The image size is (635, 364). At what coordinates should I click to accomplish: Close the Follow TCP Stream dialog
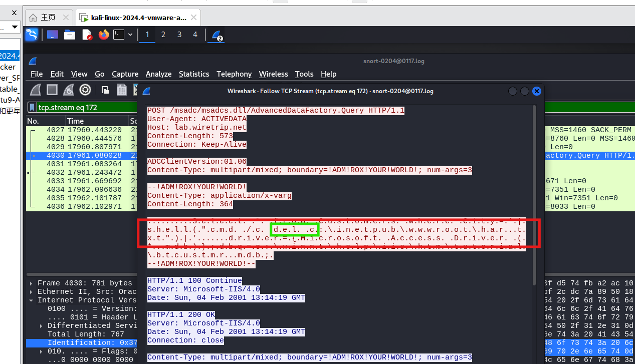536,91
